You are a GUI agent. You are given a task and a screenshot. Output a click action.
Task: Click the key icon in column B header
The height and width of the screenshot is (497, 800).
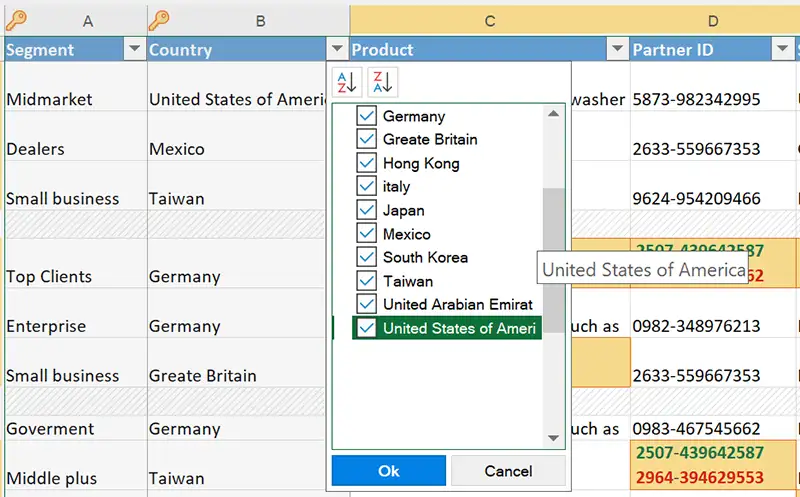tap(159, 20)
